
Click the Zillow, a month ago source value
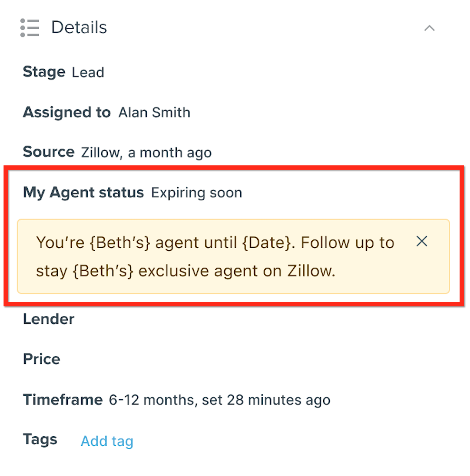[x=146, y=153]
